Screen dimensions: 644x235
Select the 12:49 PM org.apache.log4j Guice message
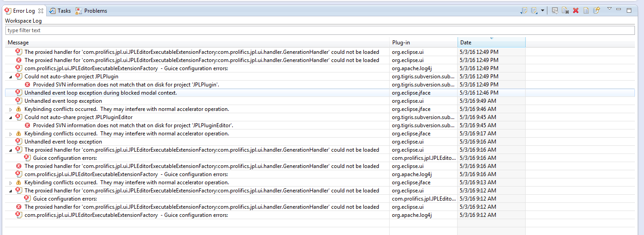pyautogui.click(x=126, y=68)
